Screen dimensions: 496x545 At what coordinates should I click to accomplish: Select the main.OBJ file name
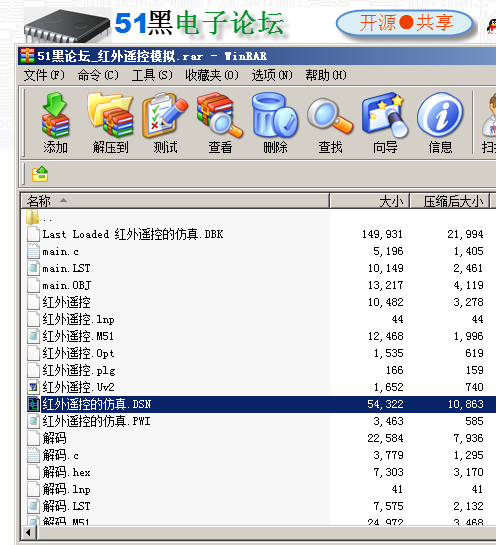[66, 285]
